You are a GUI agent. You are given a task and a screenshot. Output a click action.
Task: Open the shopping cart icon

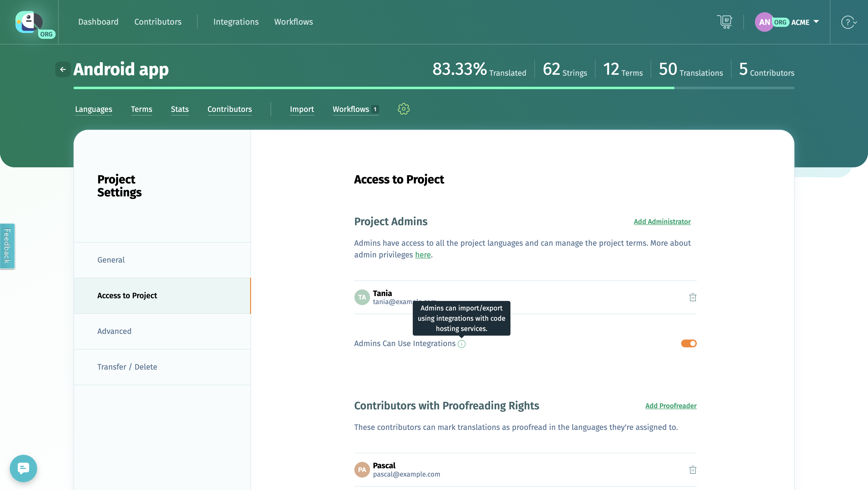click(724, 22)
